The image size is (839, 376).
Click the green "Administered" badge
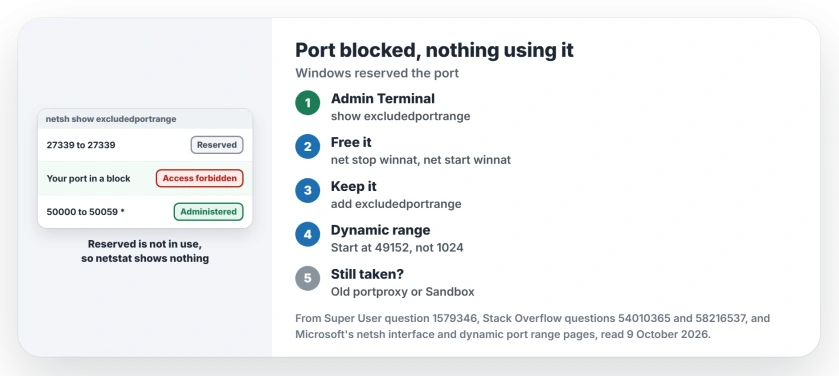208,212
